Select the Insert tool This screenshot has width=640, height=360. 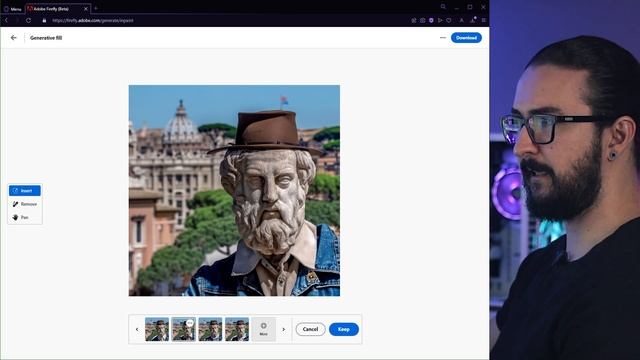pos(25,191)
